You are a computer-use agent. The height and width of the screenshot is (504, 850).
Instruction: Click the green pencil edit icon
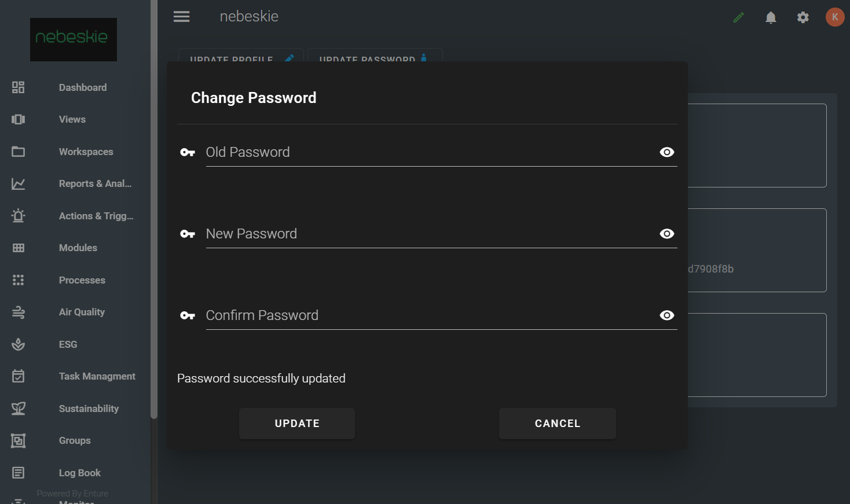point(738,17)
